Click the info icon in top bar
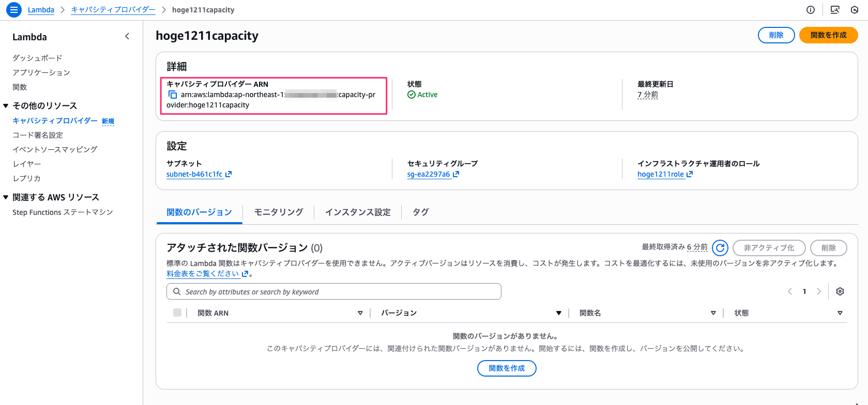Screen dimensions: 868x405 (x=811, y=10)
